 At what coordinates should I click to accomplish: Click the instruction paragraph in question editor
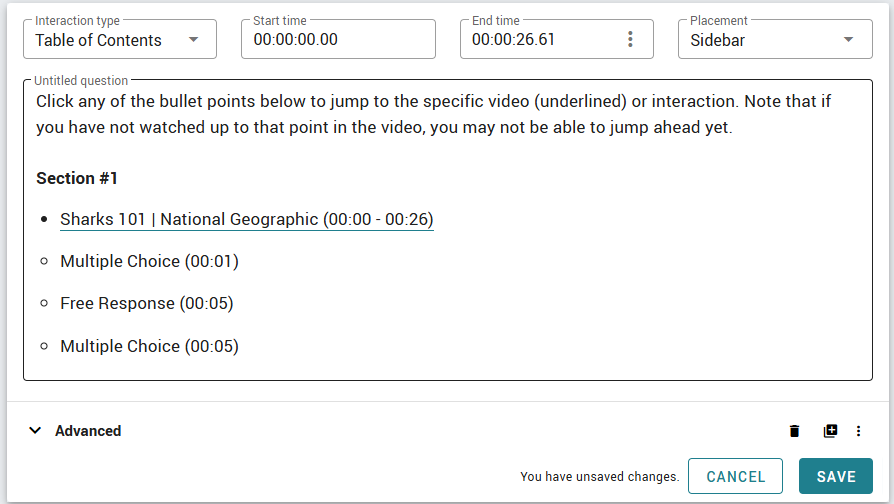(x=433, y=114)
